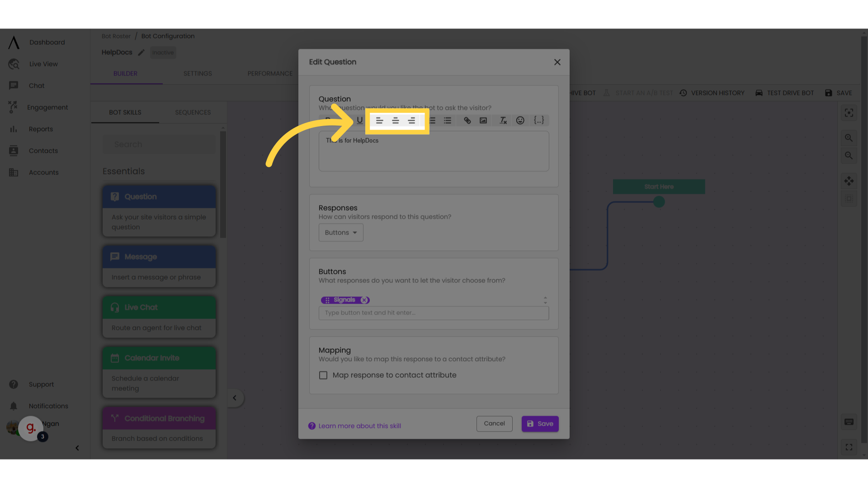Screen dimensions: 868x488
Task: Expand the Responses Buttons dropdown
Action: coord(340,232)
